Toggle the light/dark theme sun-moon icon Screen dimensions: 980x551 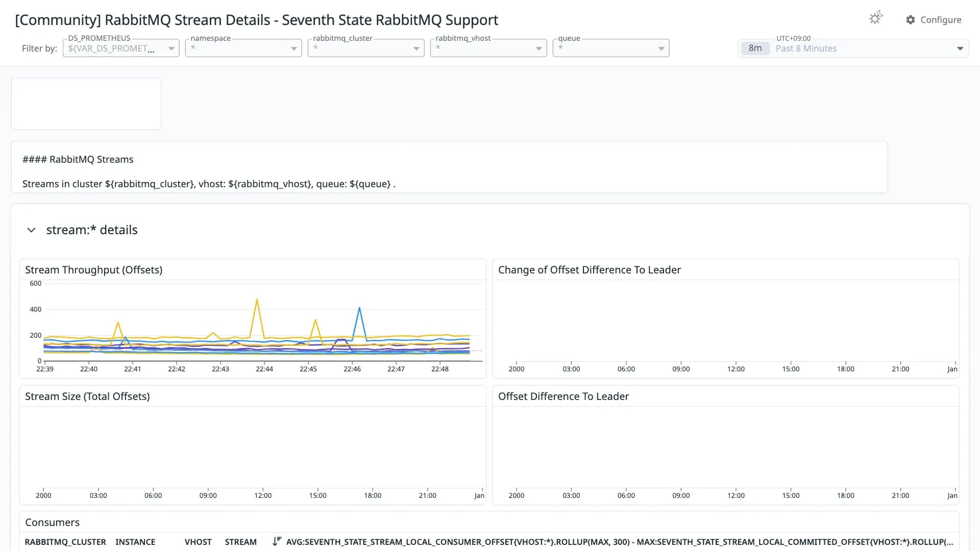876,18
